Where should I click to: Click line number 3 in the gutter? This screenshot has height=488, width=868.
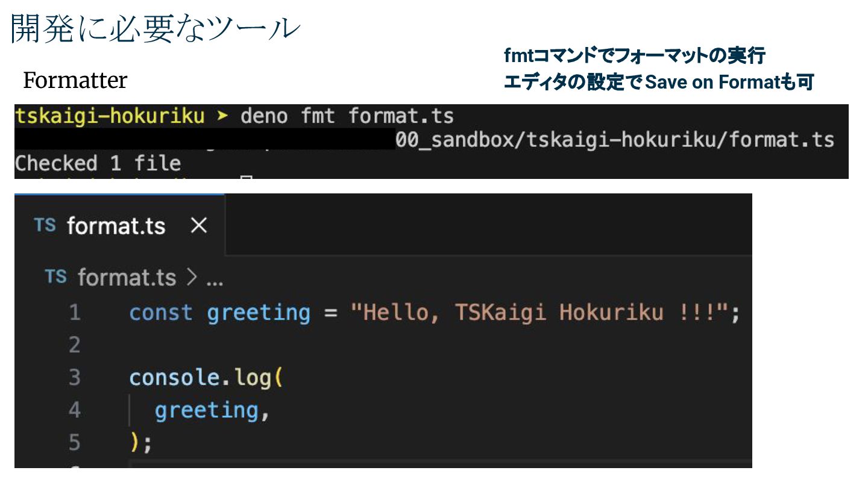click(x=74, y=378)
